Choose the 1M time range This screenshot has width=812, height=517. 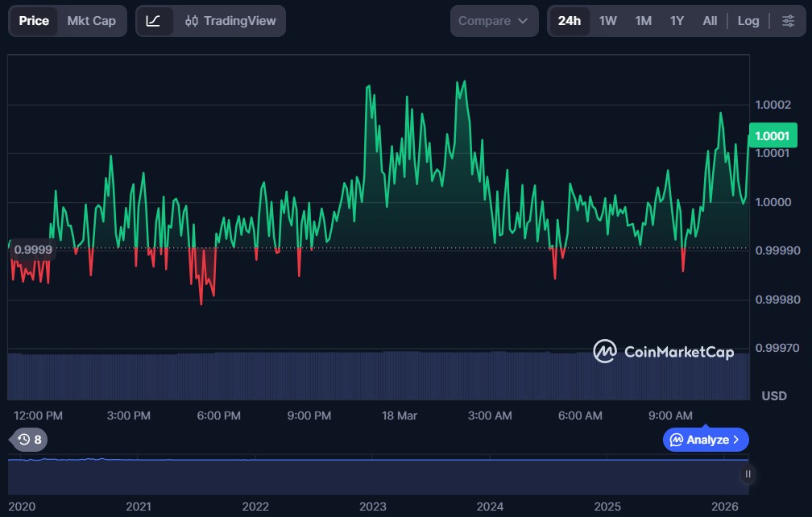643,21
